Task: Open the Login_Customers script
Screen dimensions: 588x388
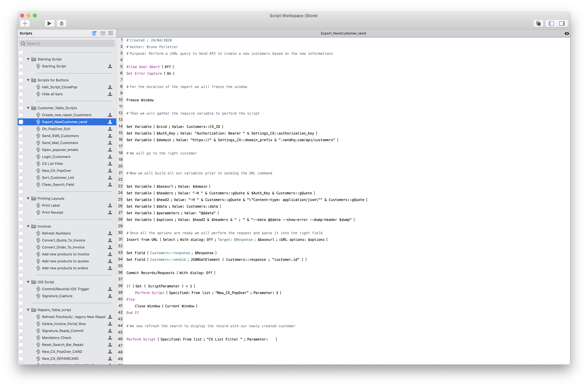Action: coord(56,157)
